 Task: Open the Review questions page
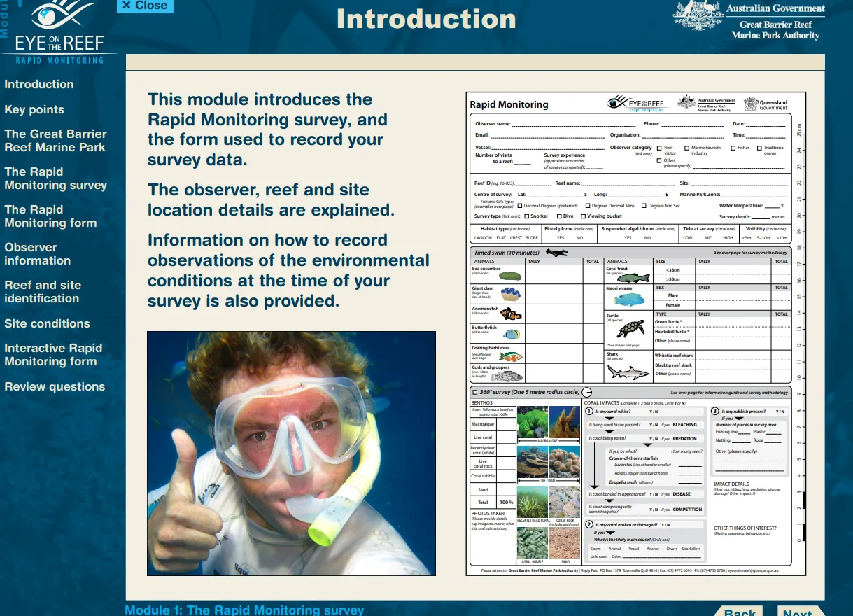click(x=55, y=386)
